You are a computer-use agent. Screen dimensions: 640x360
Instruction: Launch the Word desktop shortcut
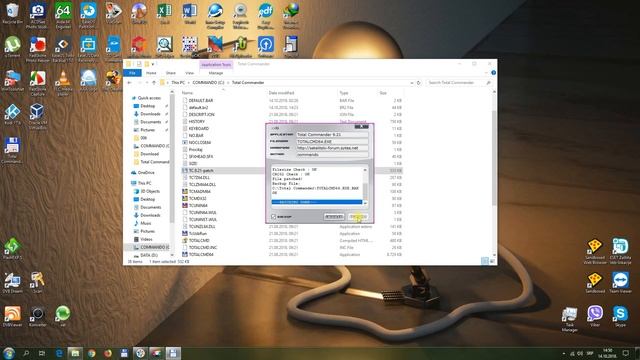click(190, 13)
